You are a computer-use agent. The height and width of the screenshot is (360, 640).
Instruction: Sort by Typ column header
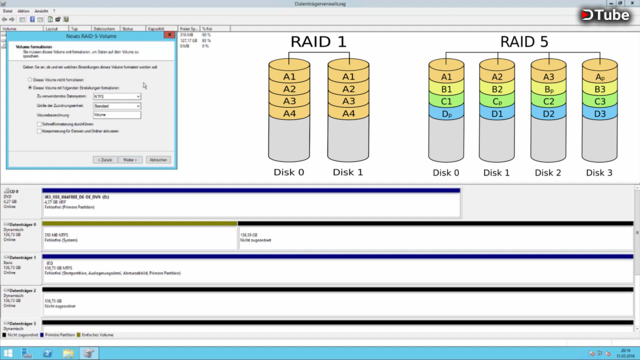(80, 29)
